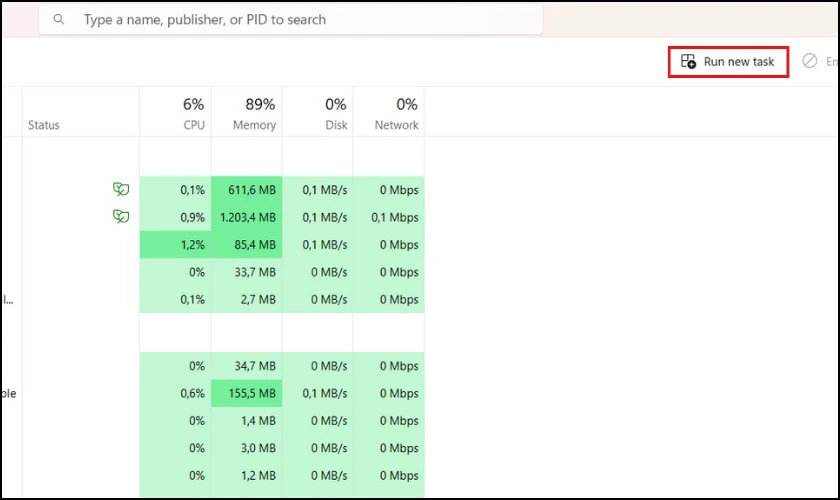Sort processes by CPU column header
Image resolution: width=840 pixels, height=500 pixels.
(x=175, y=112)
